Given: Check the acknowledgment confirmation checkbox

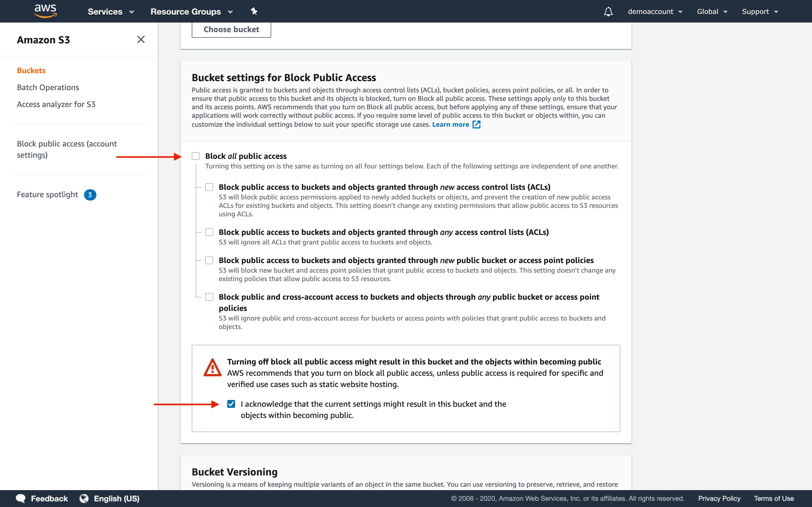Looking at the screenshot, I should pyautogui.click(x=231, y=404).
